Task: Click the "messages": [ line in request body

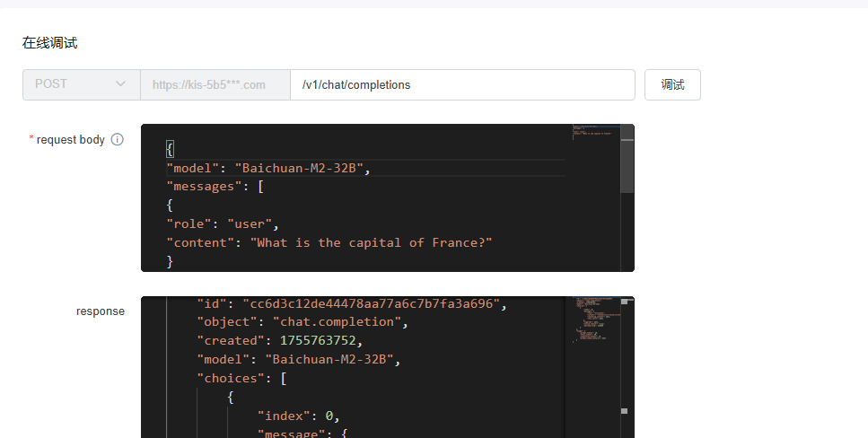Action: pos(215,187)
